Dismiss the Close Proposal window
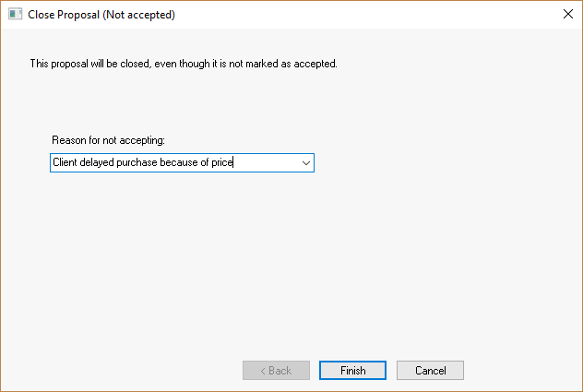Screen dimensions: 583x392 [x=566, y=15]
